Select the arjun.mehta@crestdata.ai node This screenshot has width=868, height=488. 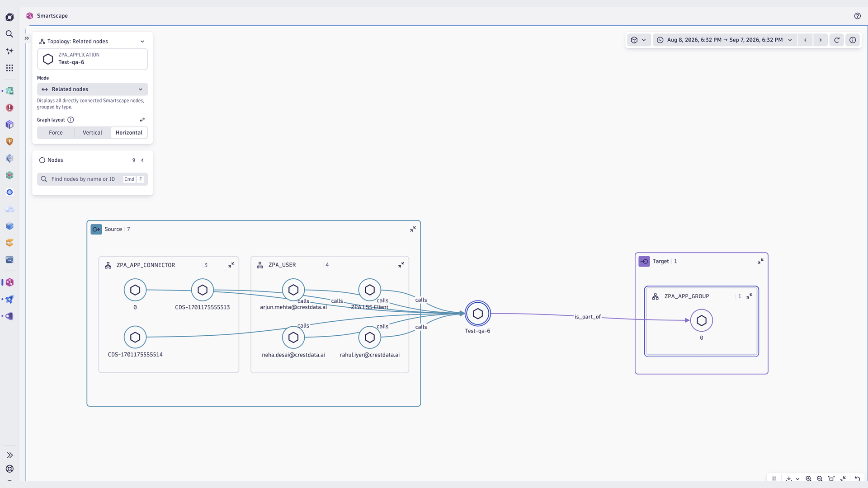pos(293,290)
